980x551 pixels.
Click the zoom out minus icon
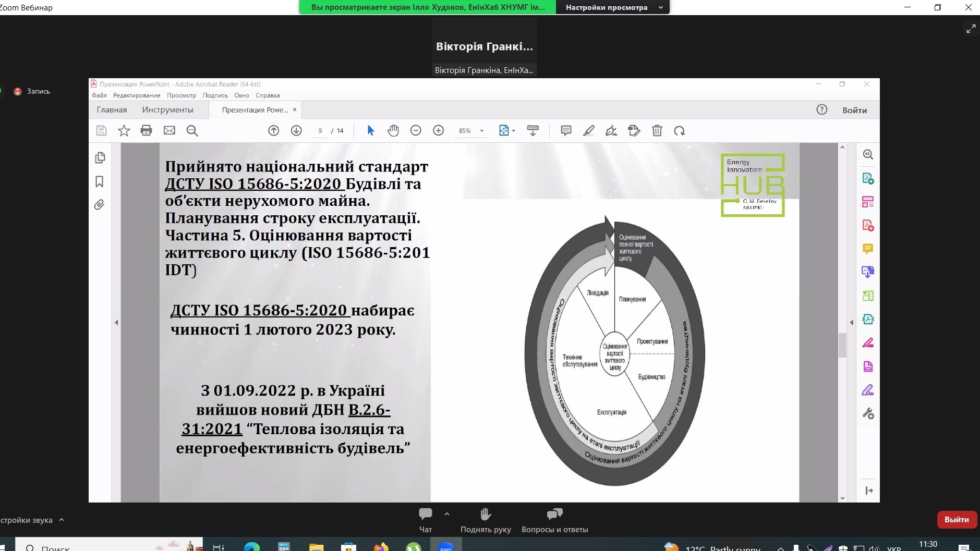click(x=416, y=130)
